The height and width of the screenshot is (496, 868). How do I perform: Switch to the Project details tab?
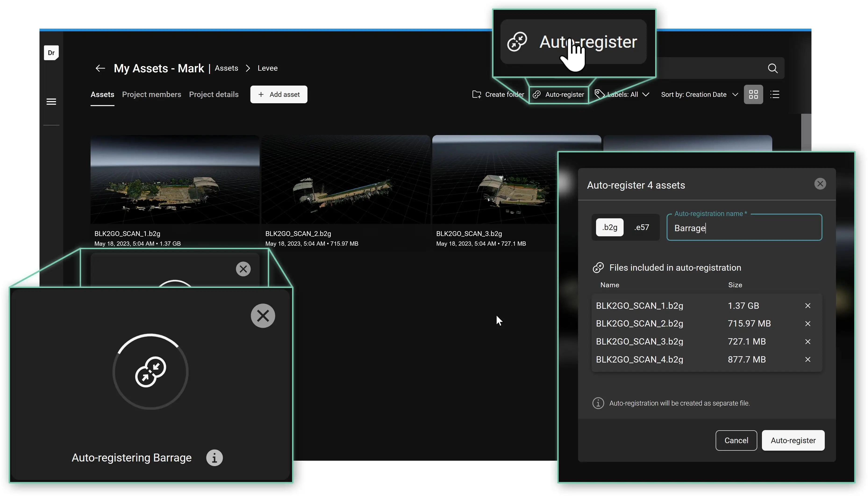click(214, 94)
